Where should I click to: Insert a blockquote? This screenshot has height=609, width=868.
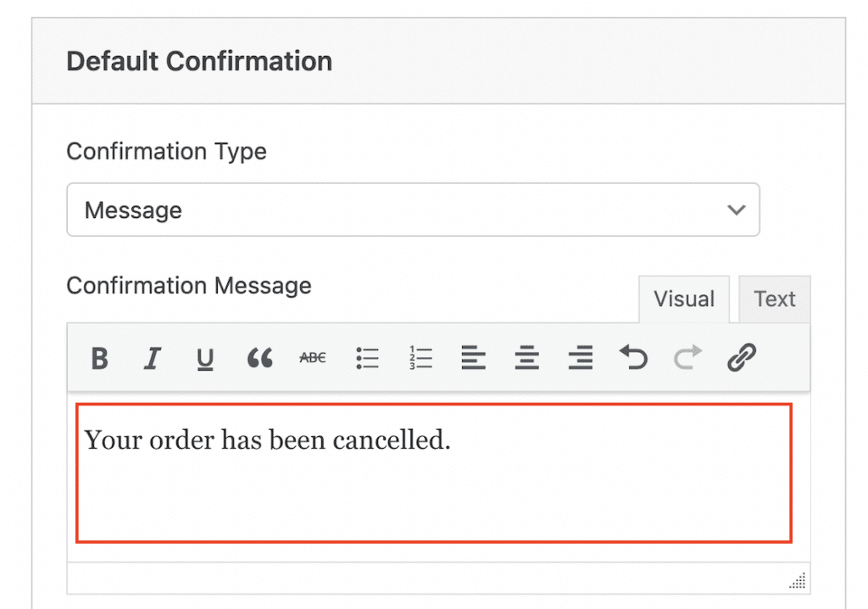coord(259,359)
